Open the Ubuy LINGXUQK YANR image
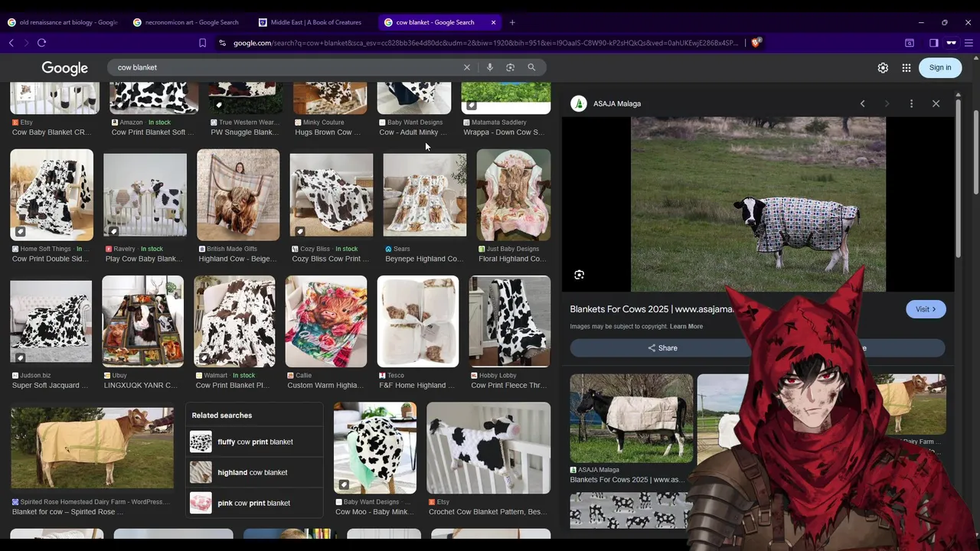The height and width of the screenshot is (551, 980). coord(142,321)
